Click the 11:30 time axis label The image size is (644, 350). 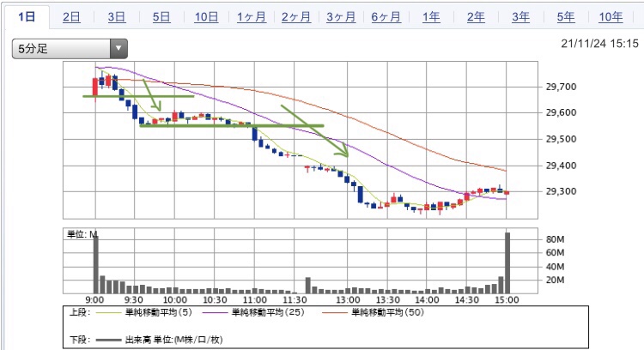pos(295,300)
